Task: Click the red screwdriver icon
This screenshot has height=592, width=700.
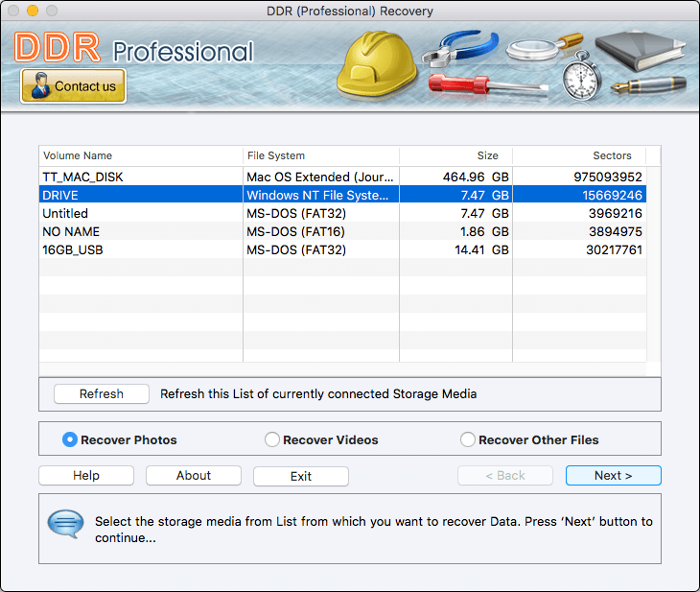Action: click(488, 84)
